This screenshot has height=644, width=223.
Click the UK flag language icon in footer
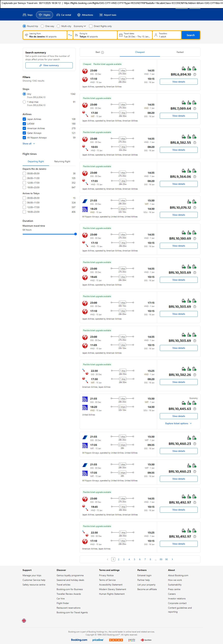click(24, 621)
